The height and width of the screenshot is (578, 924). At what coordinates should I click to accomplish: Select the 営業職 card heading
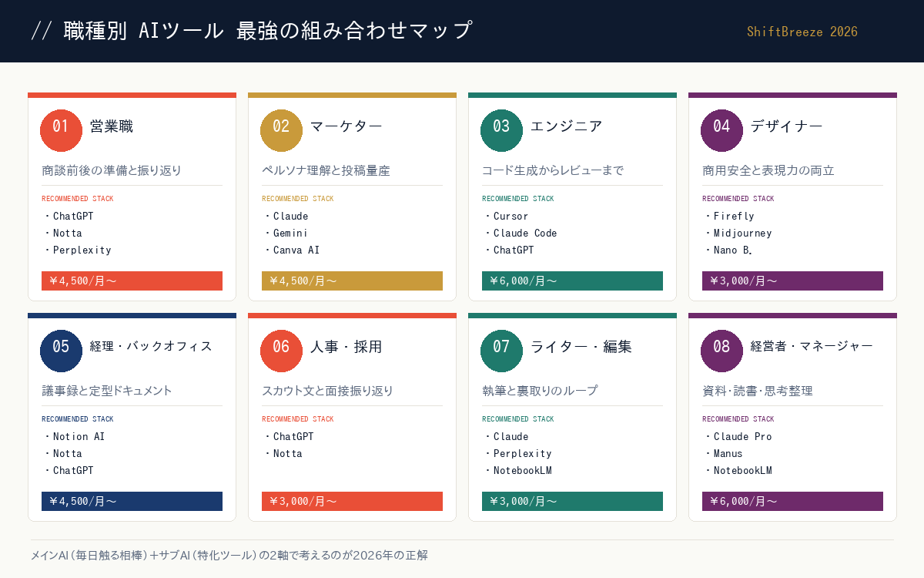(112, 126)
